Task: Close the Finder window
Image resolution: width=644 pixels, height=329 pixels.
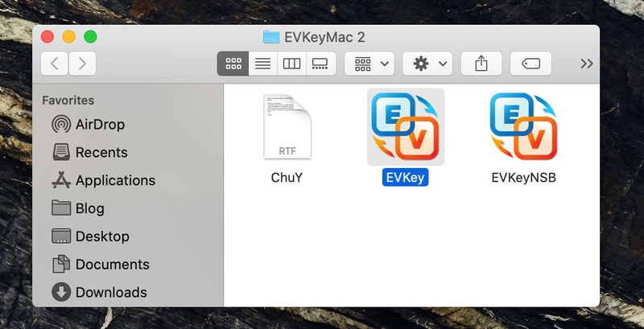Action: click(x=47, y=36)
